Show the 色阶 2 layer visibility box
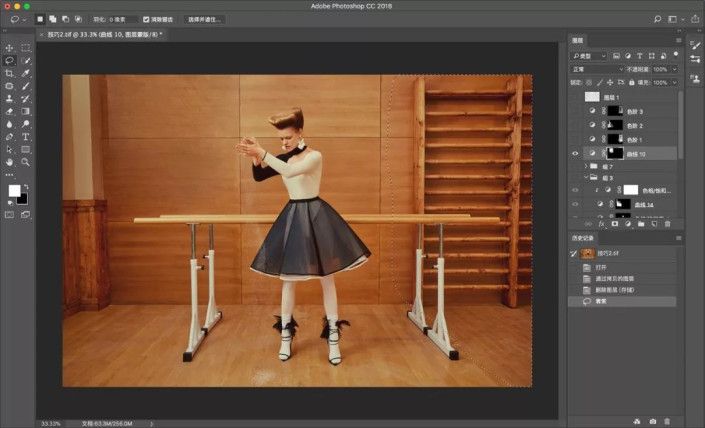Screen dimensions: 705x428 [x=575, y=125]
